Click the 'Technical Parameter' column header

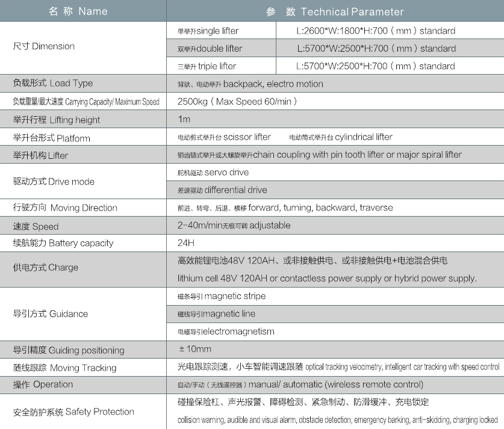coord(335,11)
